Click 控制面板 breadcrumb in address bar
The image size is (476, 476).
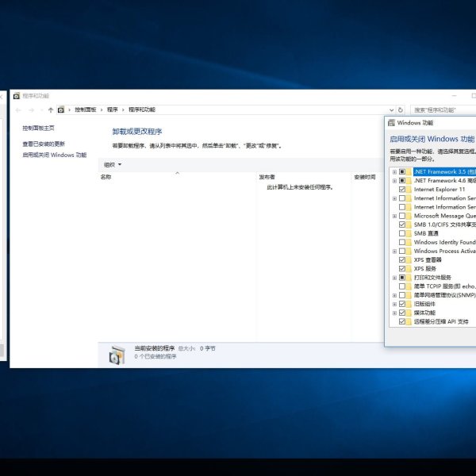(x=86, y=109)
